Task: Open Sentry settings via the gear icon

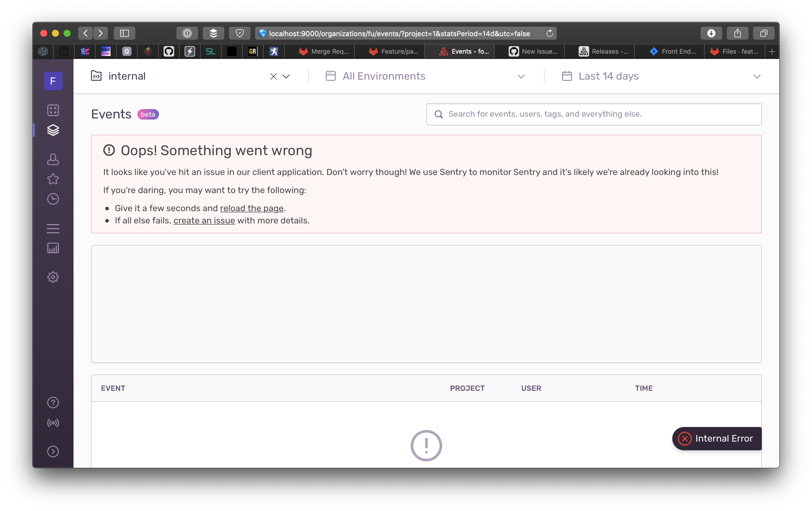Action: [x=53, y=277]
